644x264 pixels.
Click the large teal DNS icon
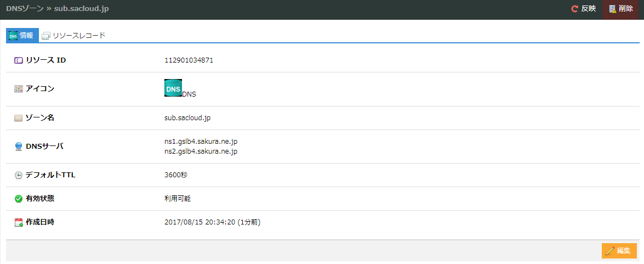[173, 88]
